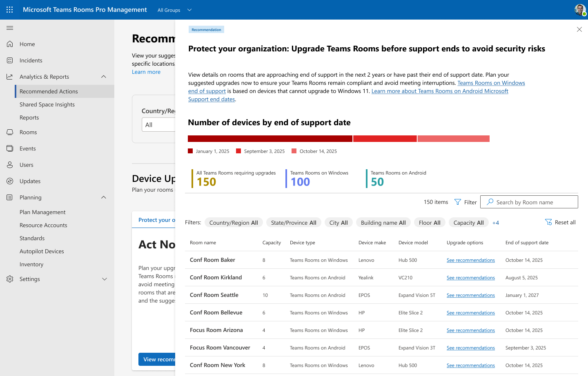Collapse the Planning section chevron
The height and width of the screenshot is (376, 588).
coord(104,197)
